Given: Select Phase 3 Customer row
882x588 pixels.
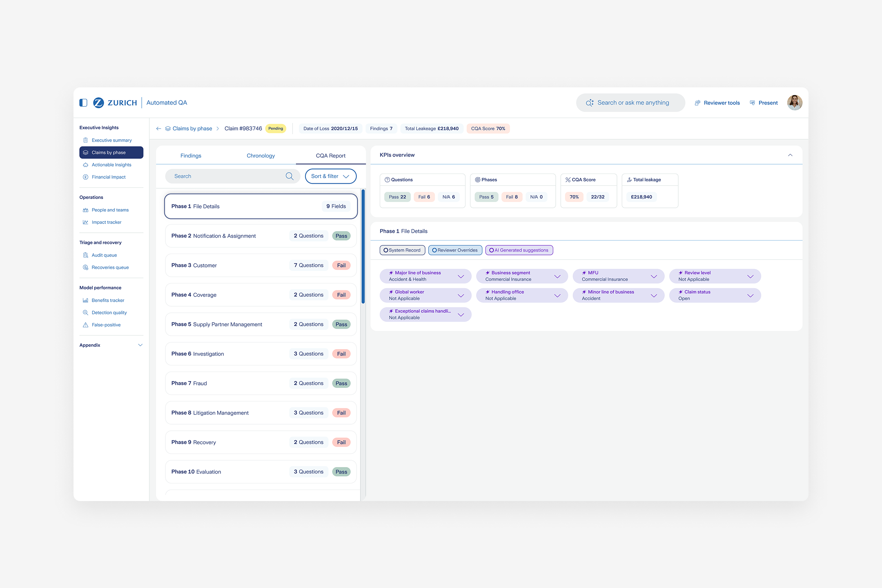Looking at the screenshot, I should coord(261,265).
